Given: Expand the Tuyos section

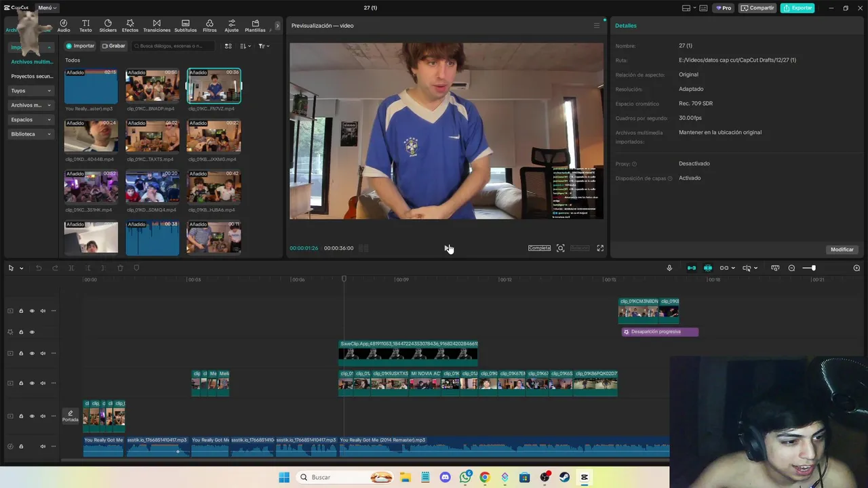Looking at the screenshot, I should [31, 91].
